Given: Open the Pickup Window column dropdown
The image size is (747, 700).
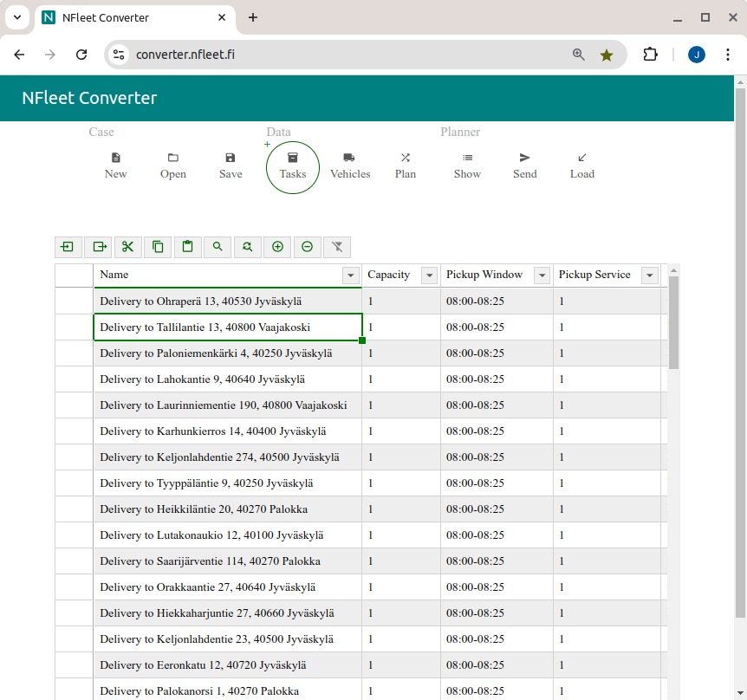Looking at the screenshot, I should point(542,275).
